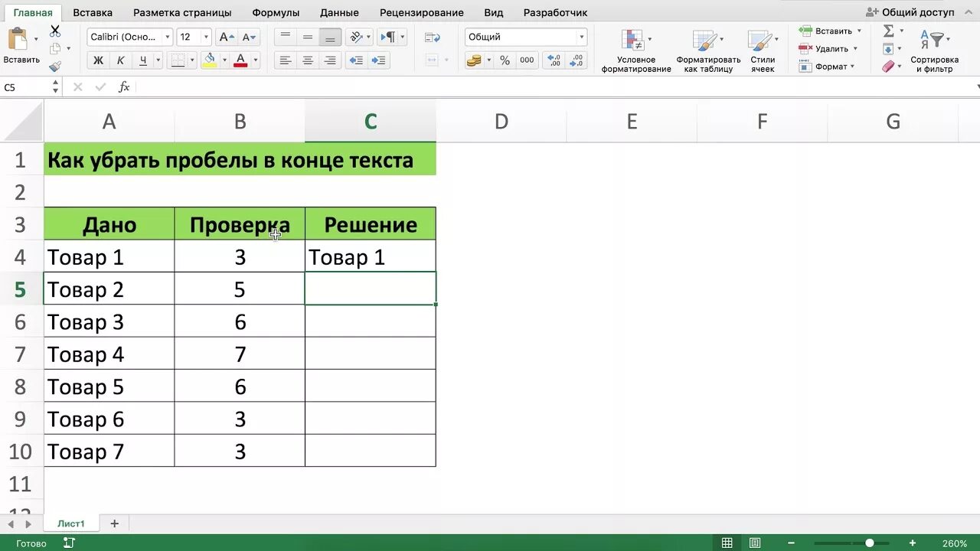Click the Paste clipboard icon
This screenshot has width=980, height=551.
(17, 39)
